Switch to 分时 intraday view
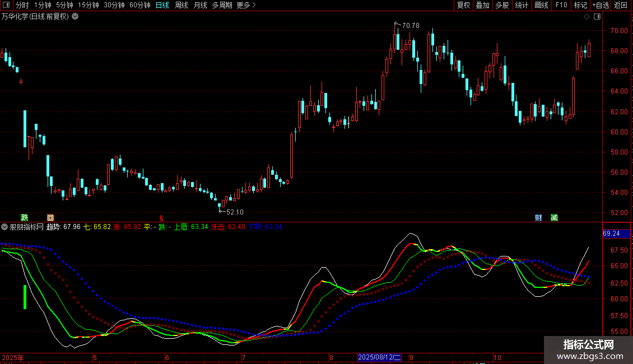Image resolution: width=633 pixels, height=364 pixels. click(x=22, y=5)
